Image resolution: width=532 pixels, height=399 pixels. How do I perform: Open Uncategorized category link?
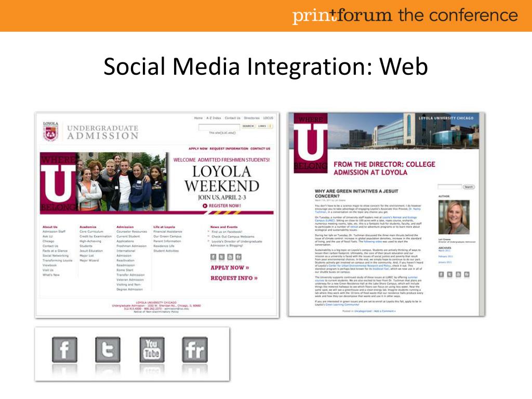363,311
